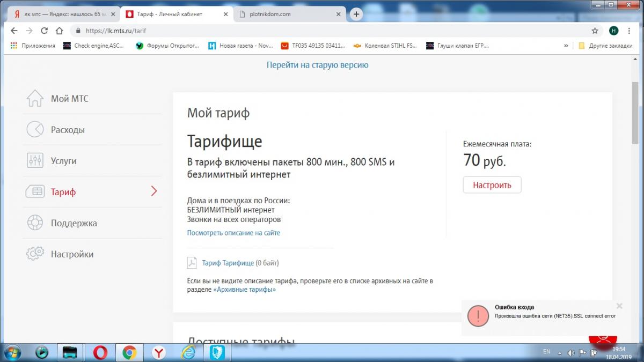The height and width of the screenshot is (362, 644).
Task: Click the PDF icon next to Тариф Тарифище
Action: tap(192, 263)
